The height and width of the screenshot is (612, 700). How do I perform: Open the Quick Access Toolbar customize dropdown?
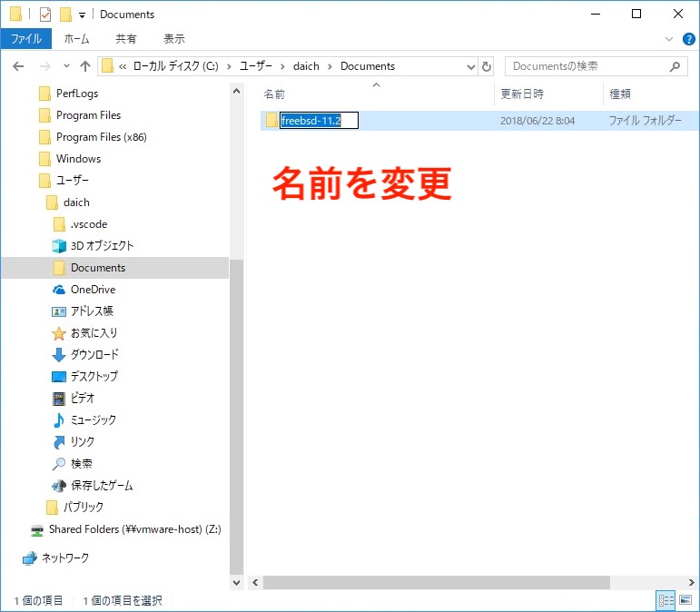pyautogui.click(x=82, y=15)
